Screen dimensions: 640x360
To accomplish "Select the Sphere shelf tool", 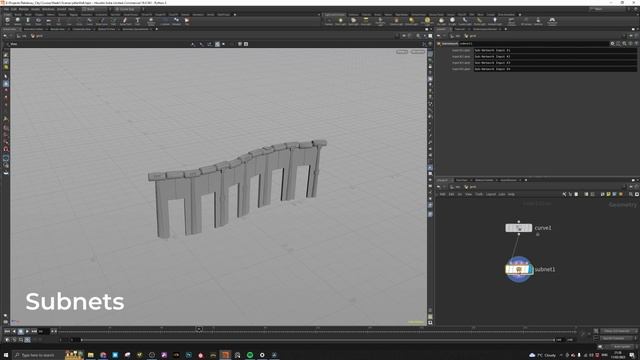I will [18, 21].
